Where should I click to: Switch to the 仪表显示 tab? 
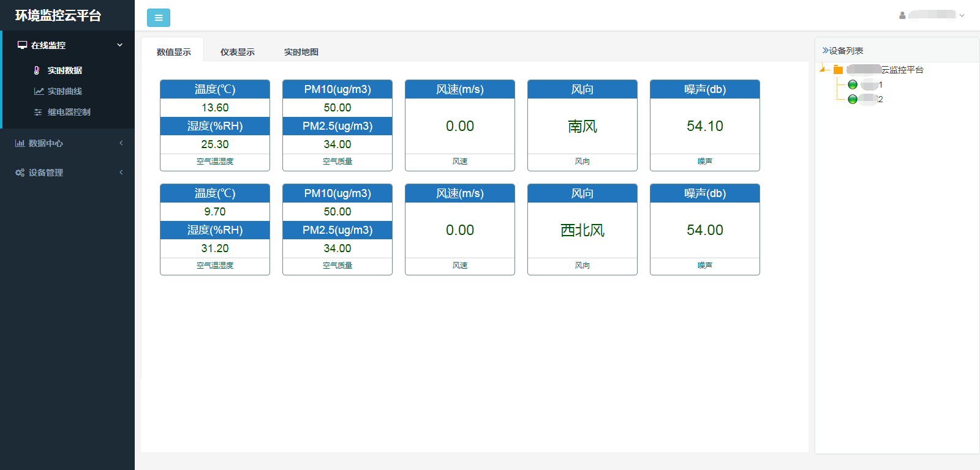tap(237, 52)
